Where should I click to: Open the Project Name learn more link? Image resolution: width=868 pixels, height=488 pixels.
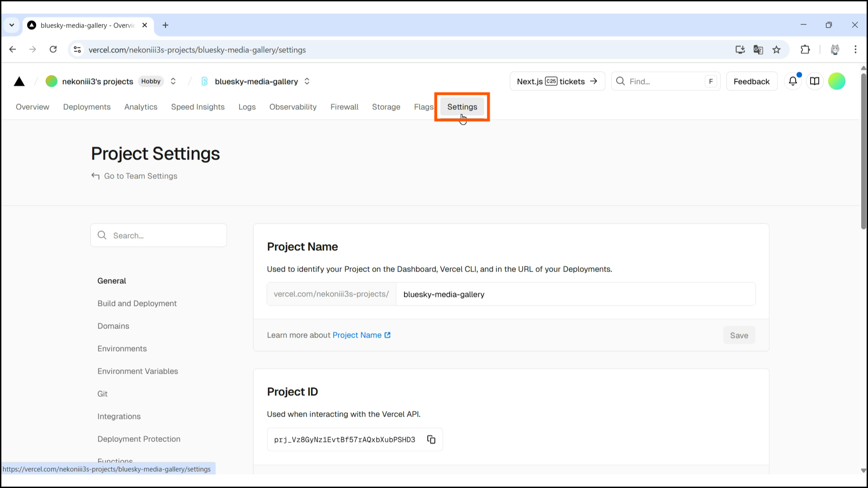coord(361,335)
